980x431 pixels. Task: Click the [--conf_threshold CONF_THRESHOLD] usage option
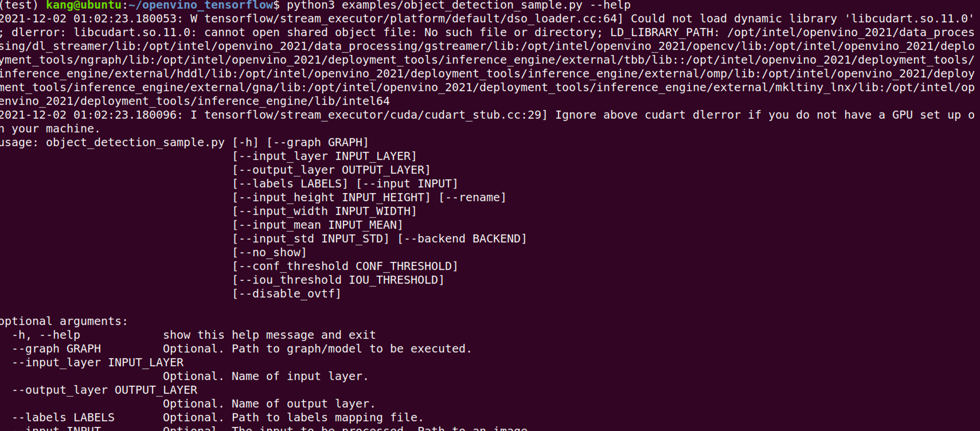tap(345, 266)
